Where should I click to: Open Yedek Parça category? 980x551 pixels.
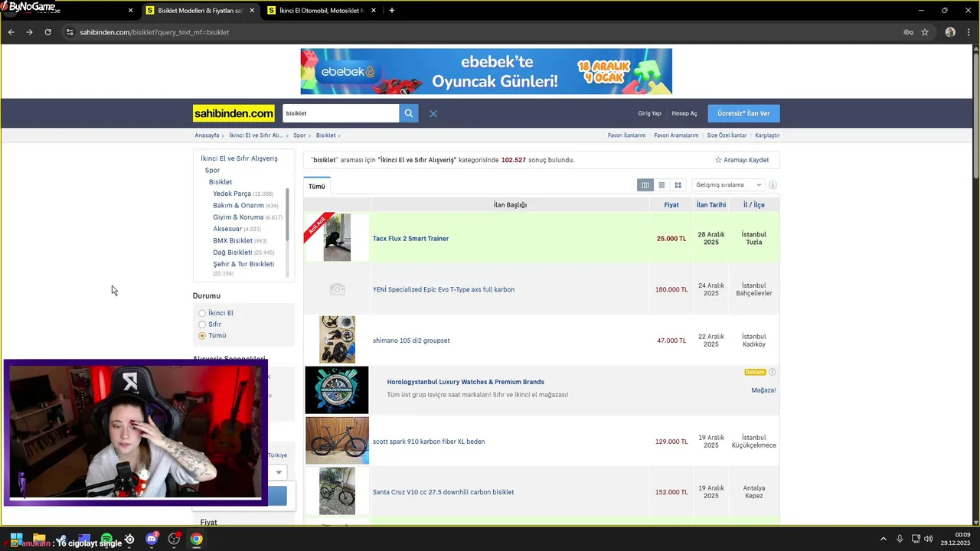(x=232, y=194)
